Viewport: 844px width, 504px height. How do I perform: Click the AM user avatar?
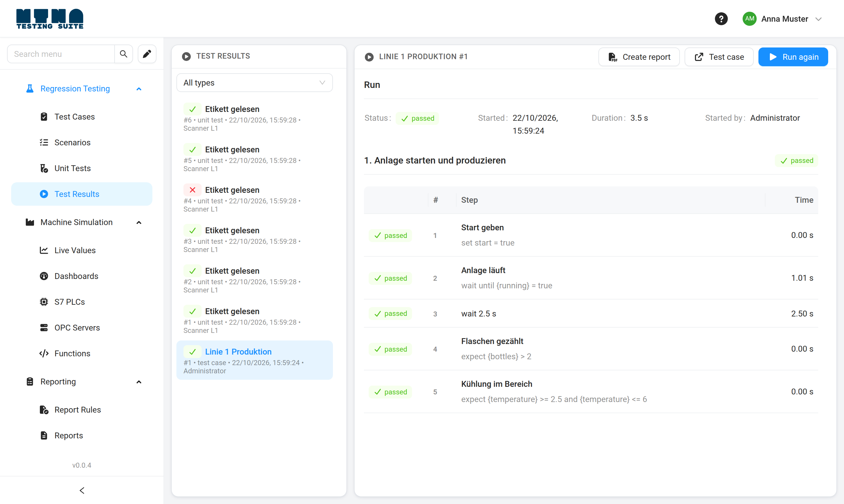[x=749, y=19]
